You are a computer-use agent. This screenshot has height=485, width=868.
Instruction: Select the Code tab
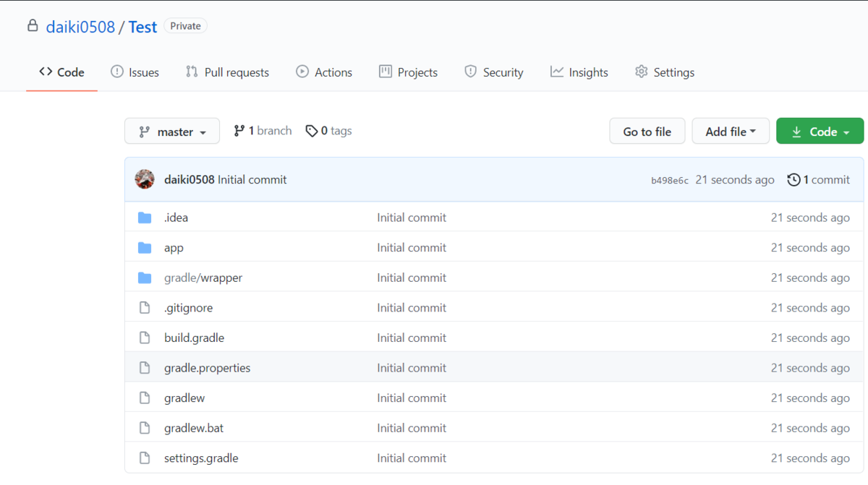(x=61, y=72)
